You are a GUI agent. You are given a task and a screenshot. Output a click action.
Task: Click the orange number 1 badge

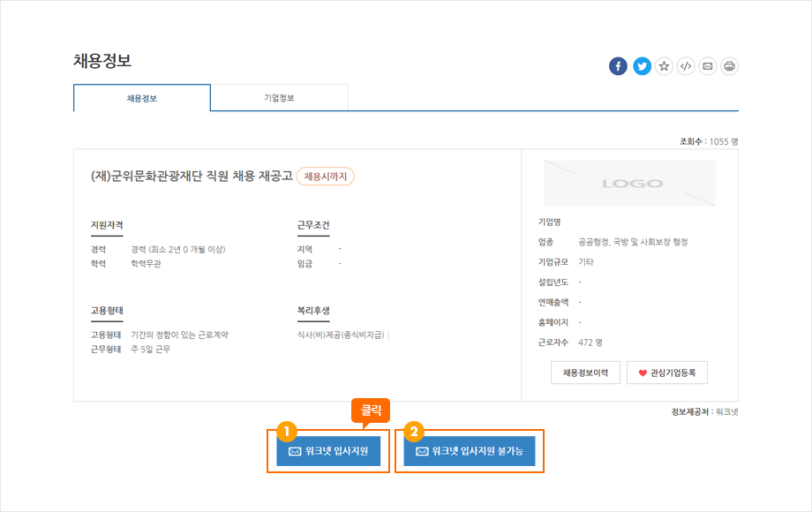click(284, 431)
